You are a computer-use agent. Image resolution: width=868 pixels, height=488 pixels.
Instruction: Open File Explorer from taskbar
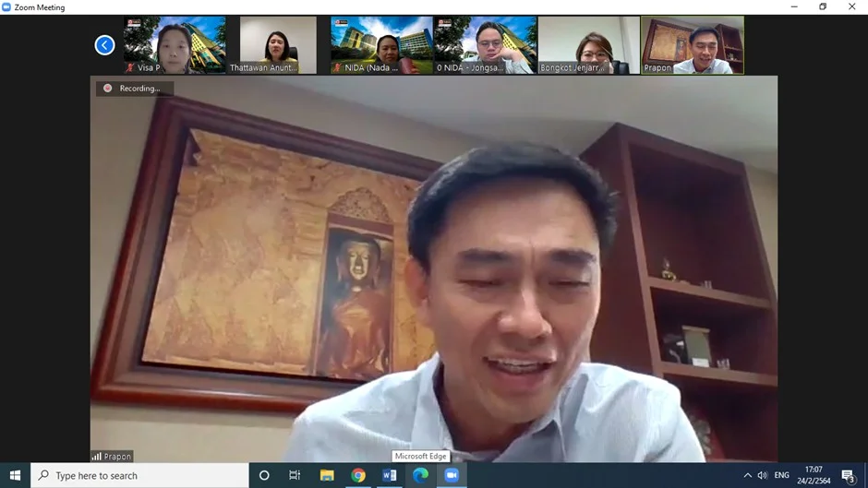(x=327, y=475)
